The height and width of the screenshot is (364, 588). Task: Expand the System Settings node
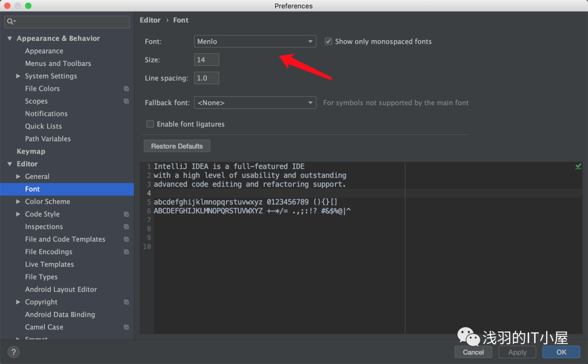(19, 76)
